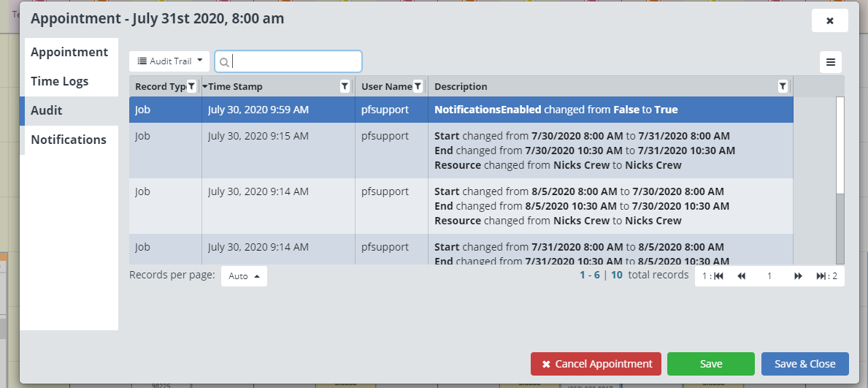
Task: Open the hamburger grid options menu
Action: (830, 62)
